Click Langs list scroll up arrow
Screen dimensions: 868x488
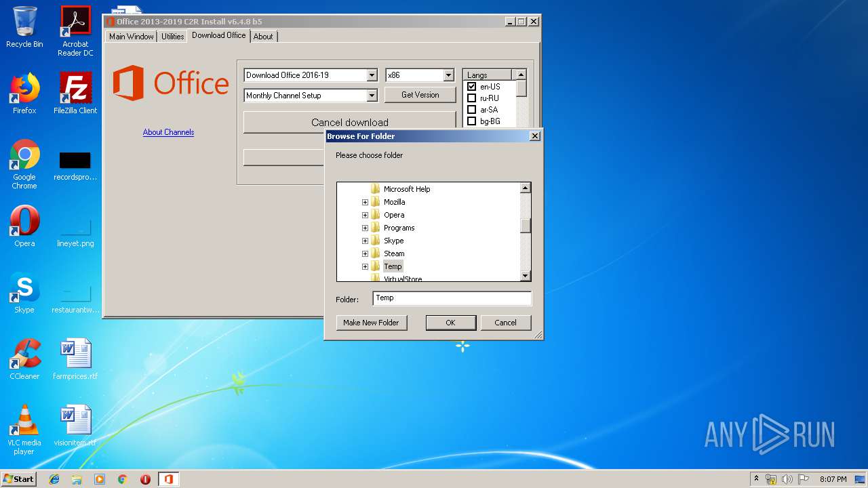[x=521, y=75]
